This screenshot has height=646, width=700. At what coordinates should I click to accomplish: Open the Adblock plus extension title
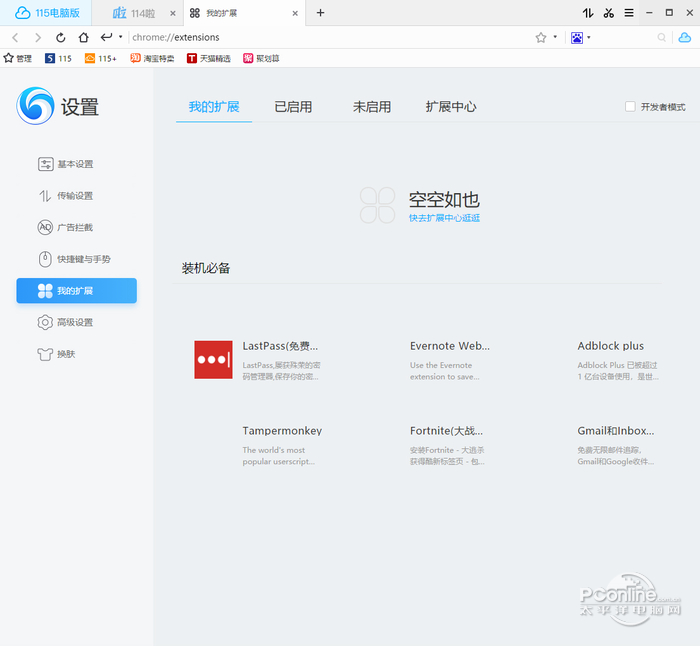[x=610, y=346]
